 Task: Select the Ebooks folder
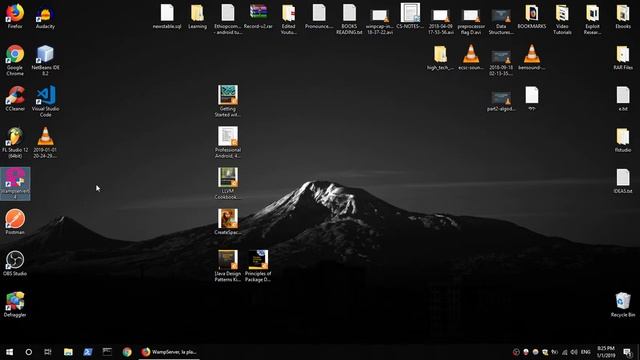click(x=623, y=16)
